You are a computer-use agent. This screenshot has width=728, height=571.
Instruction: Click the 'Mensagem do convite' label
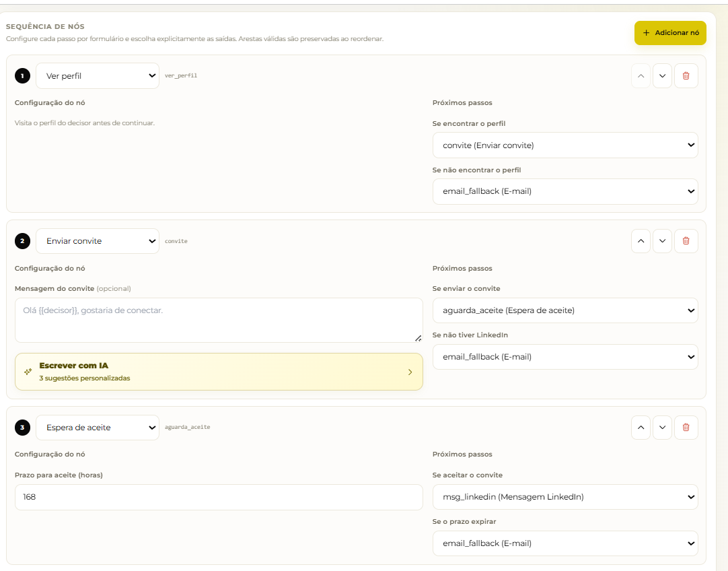(x=54, y=288)
